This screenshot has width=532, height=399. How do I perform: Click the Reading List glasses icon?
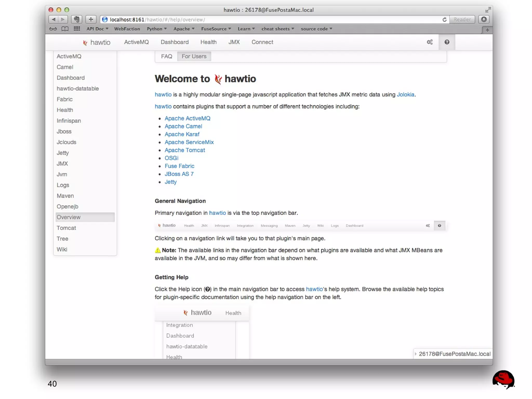click(53, 29)
